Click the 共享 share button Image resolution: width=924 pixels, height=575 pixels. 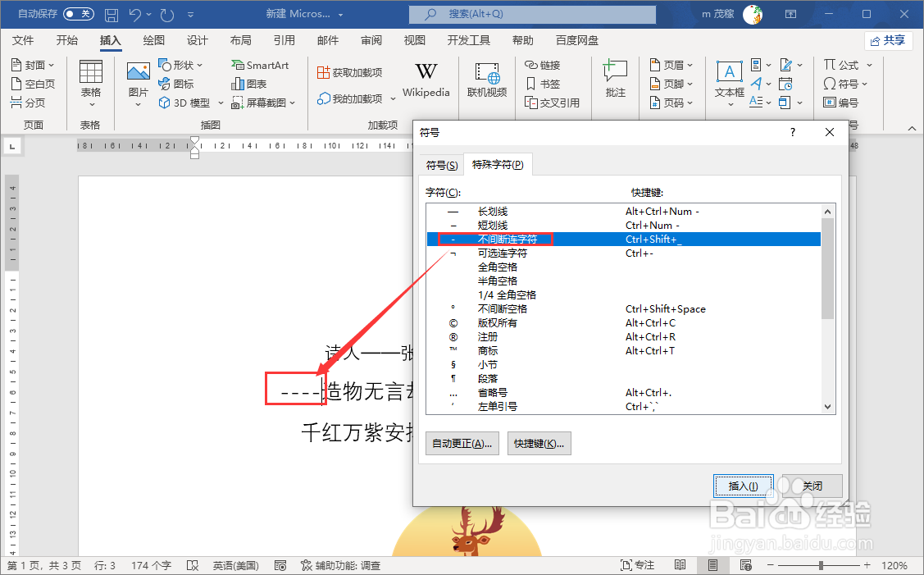pos(889,41)
